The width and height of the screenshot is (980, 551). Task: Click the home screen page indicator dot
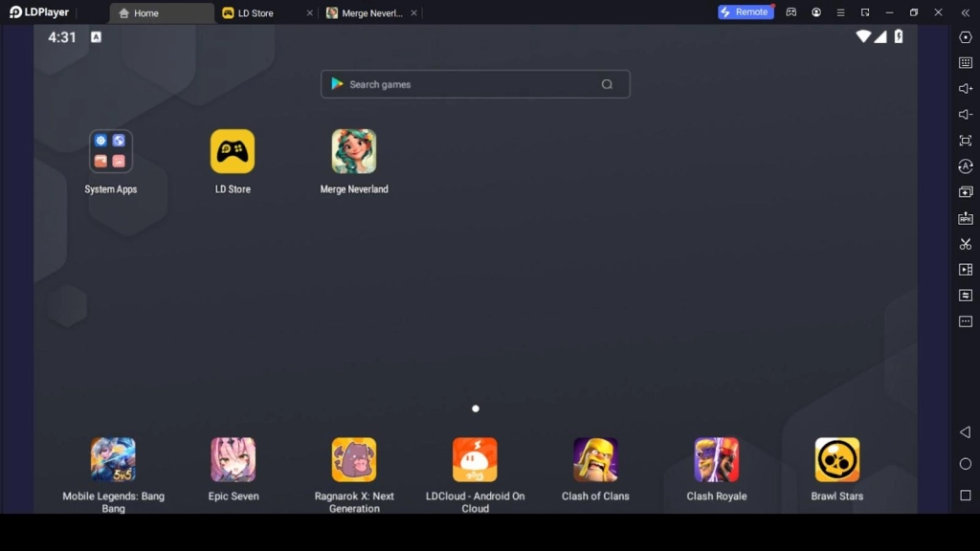476,408
